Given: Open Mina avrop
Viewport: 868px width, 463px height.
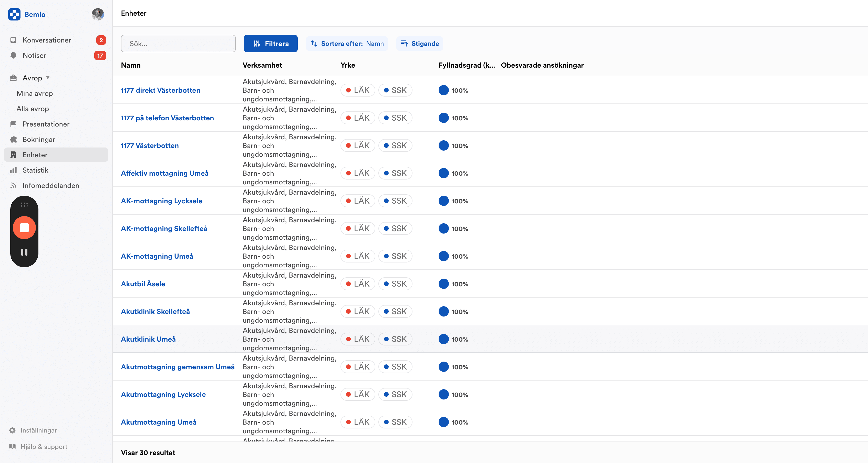Looking at the screenshot, I should point(35,93).
